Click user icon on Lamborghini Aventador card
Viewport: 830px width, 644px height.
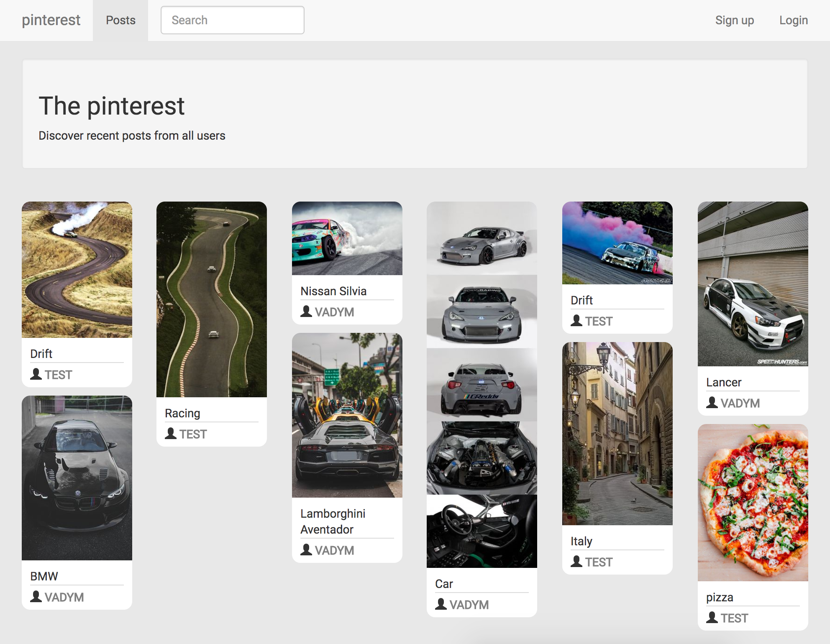[306, 549]
